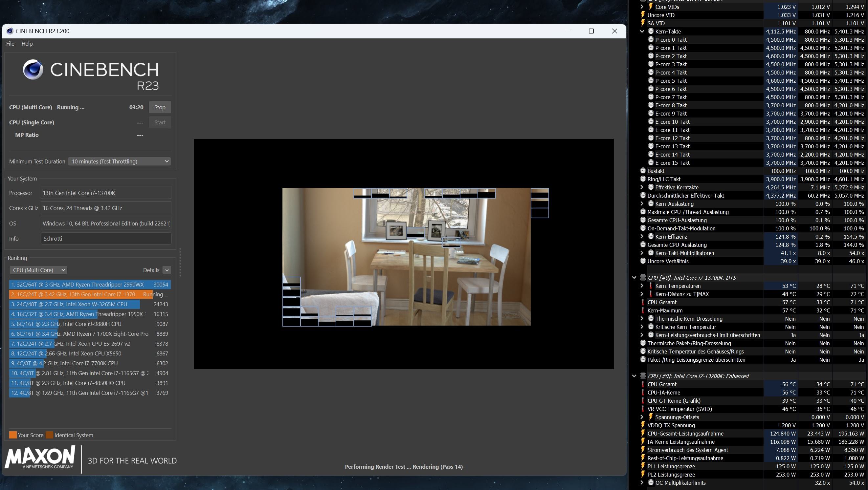The image size is (868, 490).
Task: Stop the running Multi Core test
Action: [160, 107]
